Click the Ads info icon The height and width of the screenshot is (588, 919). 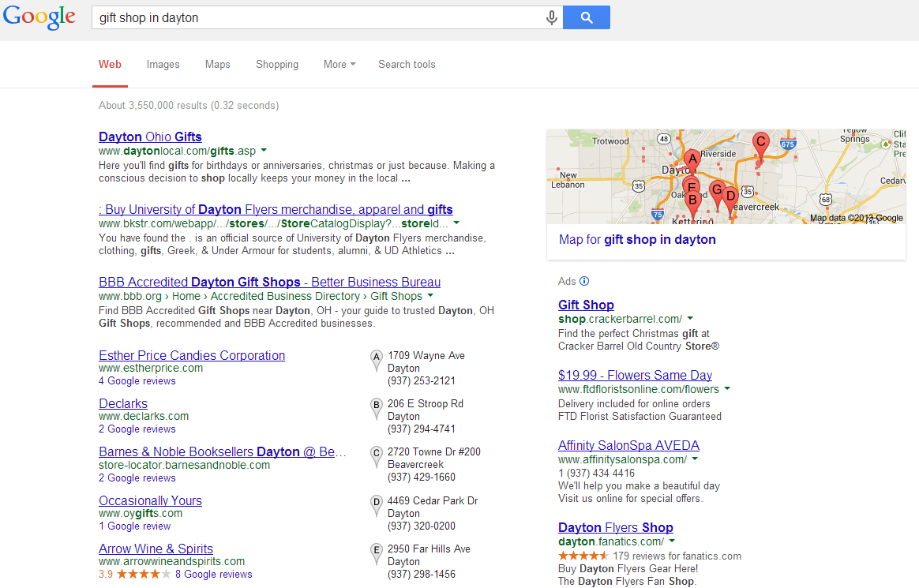pos(584,281)
